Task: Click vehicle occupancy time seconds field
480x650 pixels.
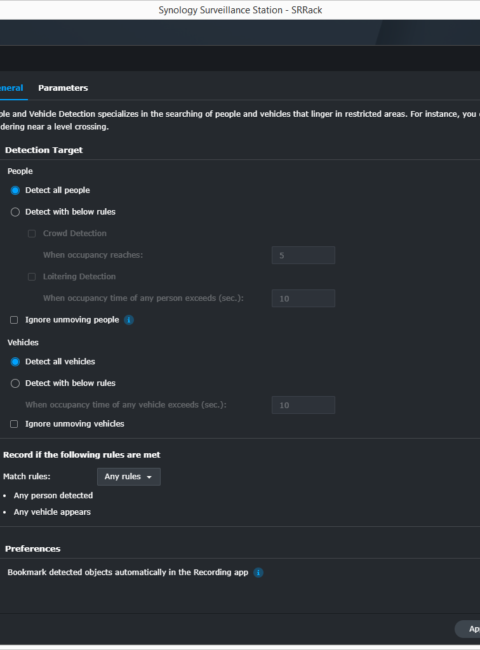Action: pos(303,405)
